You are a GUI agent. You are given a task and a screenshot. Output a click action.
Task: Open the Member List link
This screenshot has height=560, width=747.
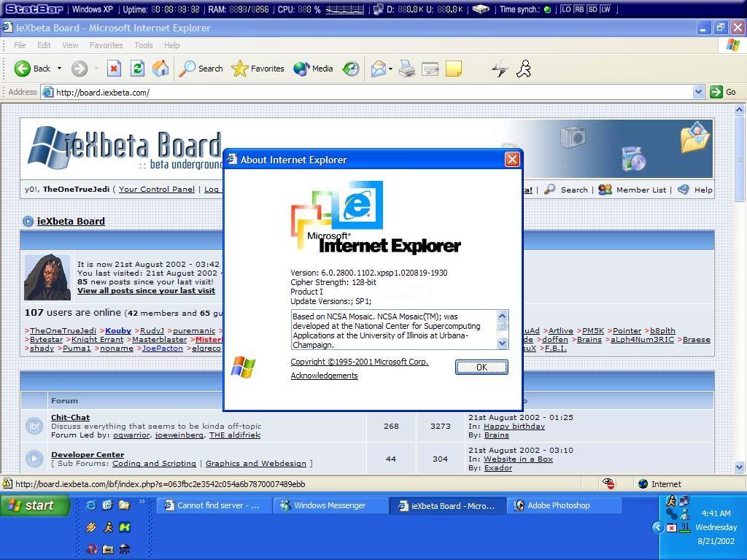pos(641,190)
